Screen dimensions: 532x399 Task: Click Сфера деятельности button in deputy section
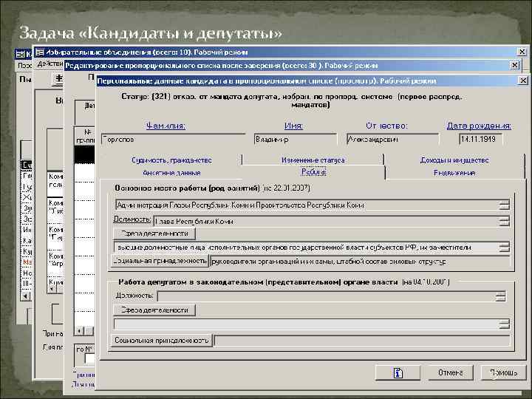point(154,310)
